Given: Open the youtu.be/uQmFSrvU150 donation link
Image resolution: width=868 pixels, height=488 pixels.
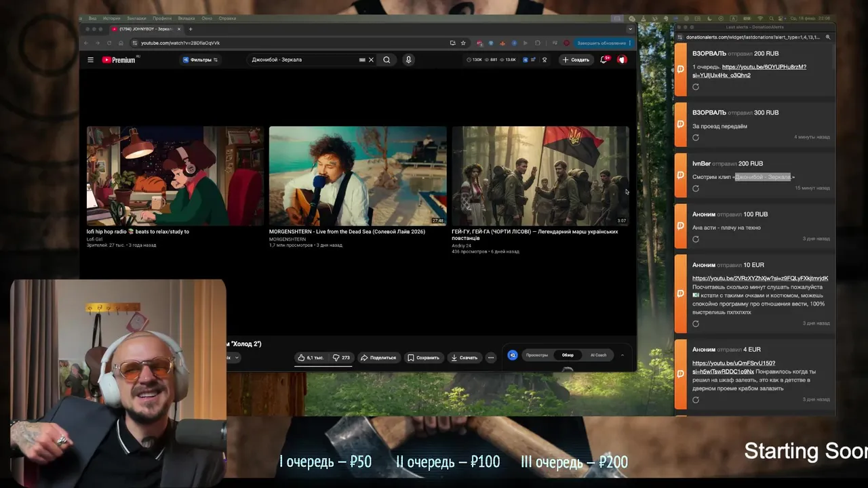Looking at the screenshot, I should 733,367.
